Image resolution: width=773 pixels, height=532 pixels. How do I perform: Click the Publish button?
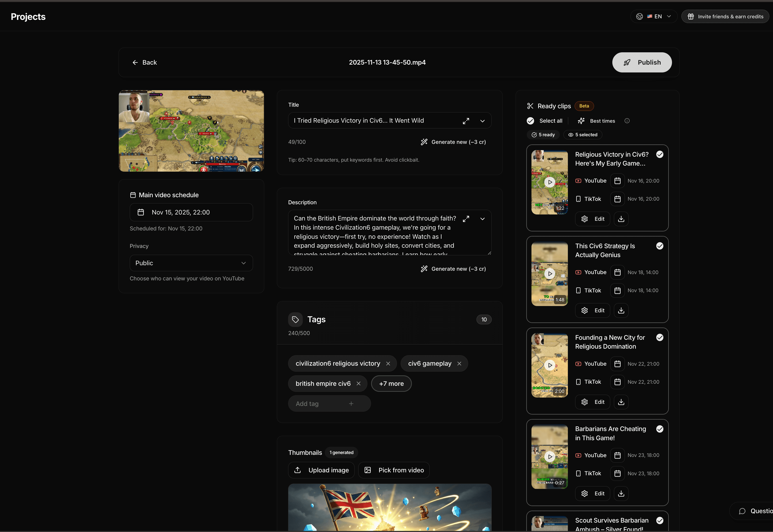(642, 62)
